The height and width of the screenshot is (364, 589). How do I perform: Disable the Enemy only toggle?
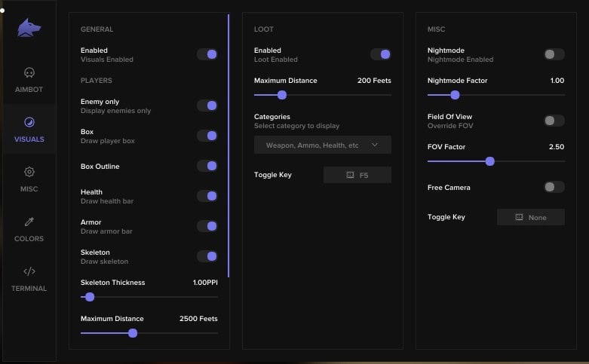(x=207, y=106)
